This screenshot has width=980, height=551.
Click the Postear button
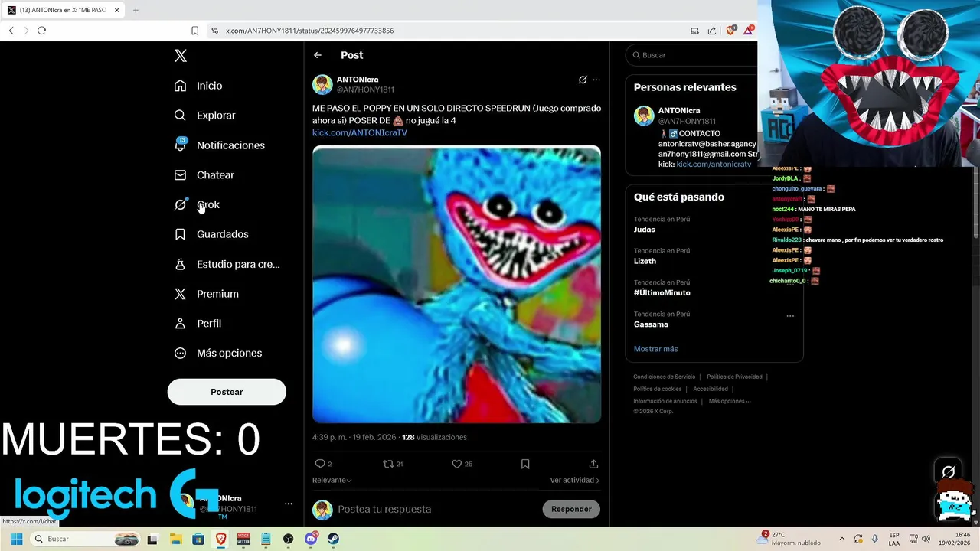click(x=227, y=392)
